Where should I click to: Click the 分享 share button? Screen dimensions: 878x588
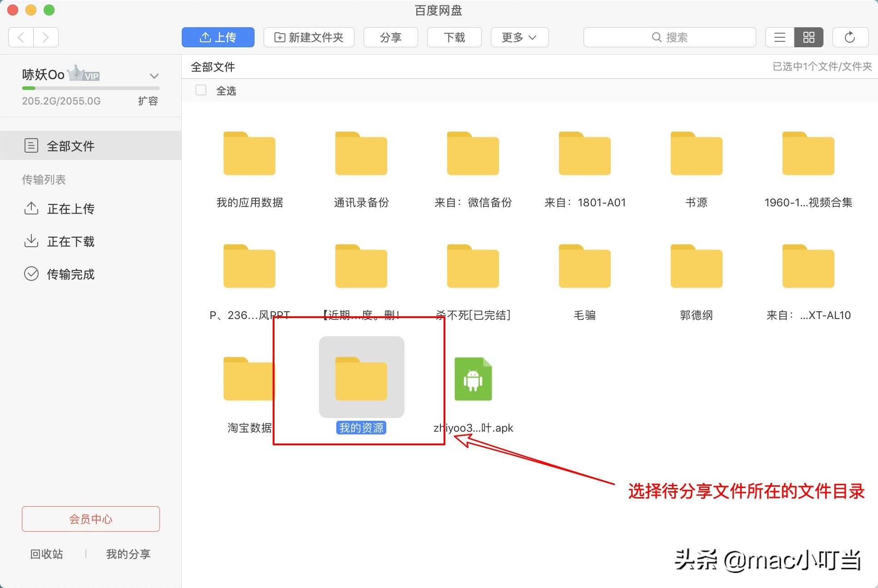(x=390, y=37)
